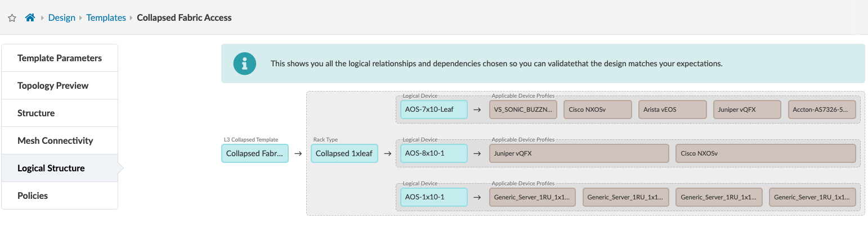Switch to the Policies tab
The height and width of the screenshot is (232, 868).
tap(33, 195)
